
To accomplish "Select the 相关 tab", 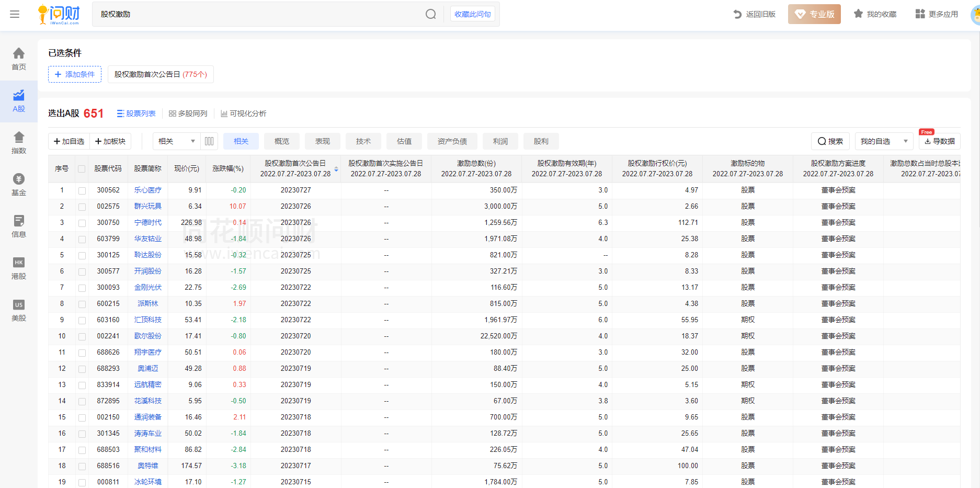I will coord(241,141).
